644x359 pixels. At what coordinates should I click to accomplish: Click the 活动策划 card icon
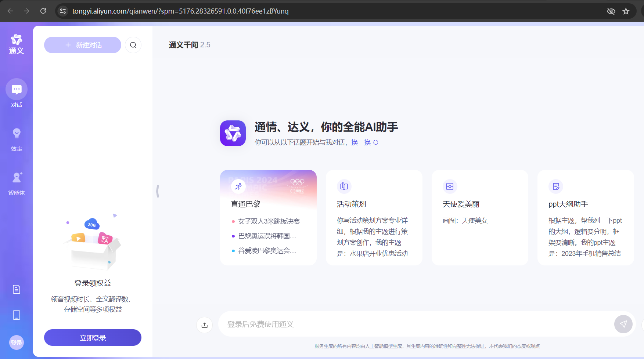point(344,186)
